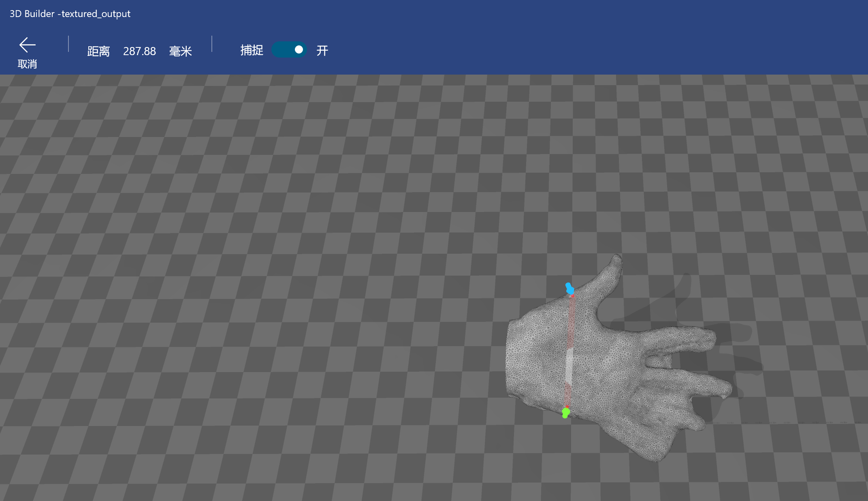Click the 287.88 distance value

tap(139, 51)
